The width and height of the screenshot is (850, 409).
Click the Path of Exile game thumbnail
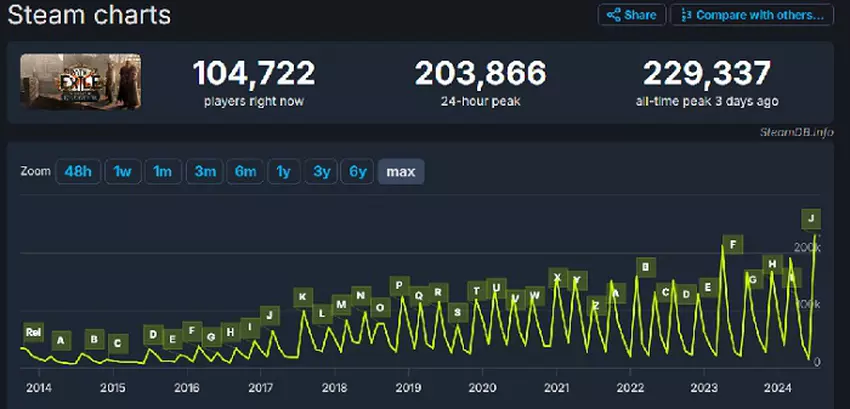[x=80, y=82]
